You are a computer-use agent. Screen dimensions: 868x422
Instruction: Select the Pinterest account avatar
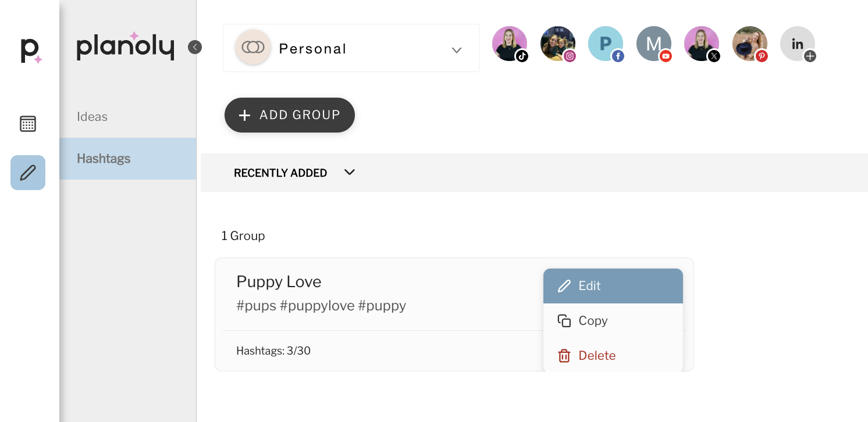point(750,44)
